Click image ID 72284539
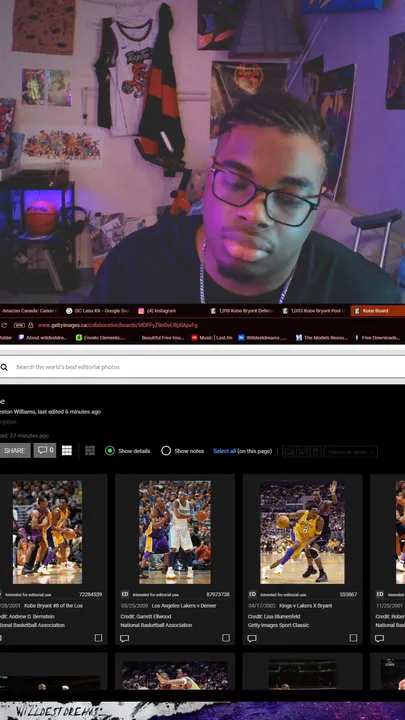The height and width of the screenshot is (720, 405). click(90, 594)
